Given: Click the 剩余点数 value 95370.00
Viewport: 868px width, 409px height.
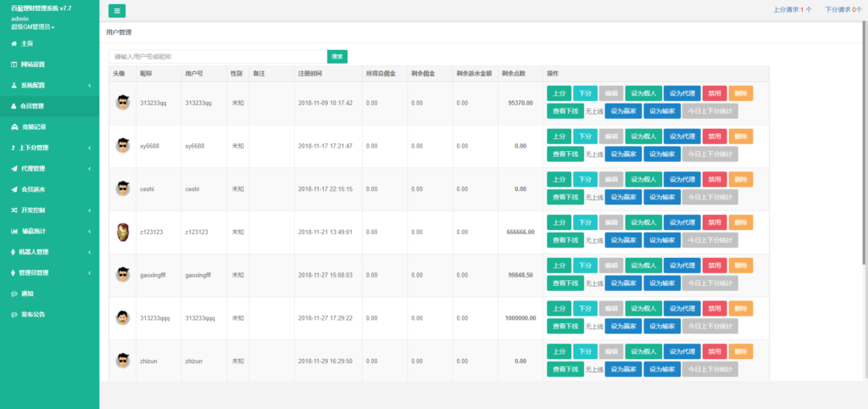Looking at the screenshot, I should pos(520,103).
